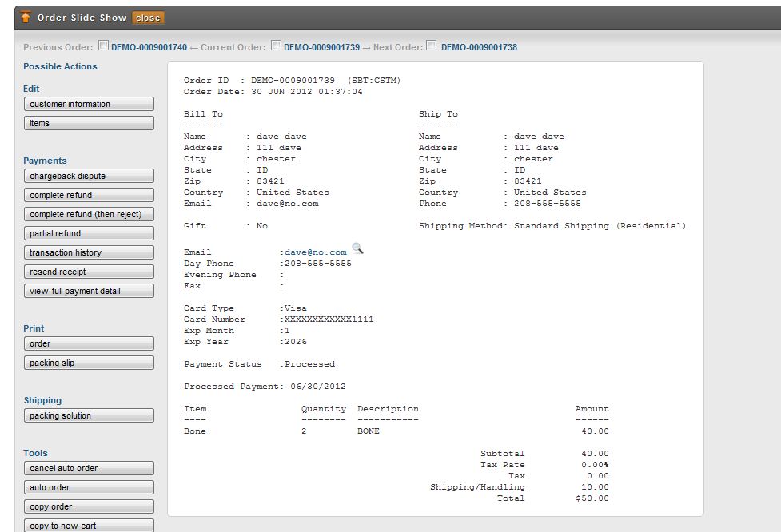The width and height of the screenshot is (781, 532).
Task: Open the packing solution button
Action: (90, 415)
